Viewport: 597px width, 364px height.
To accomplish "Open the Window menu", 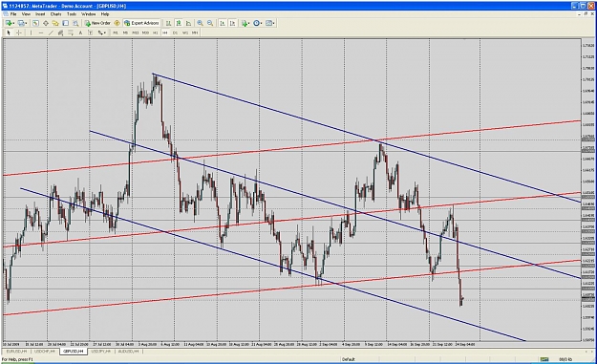I will click(x=88, y=13).
